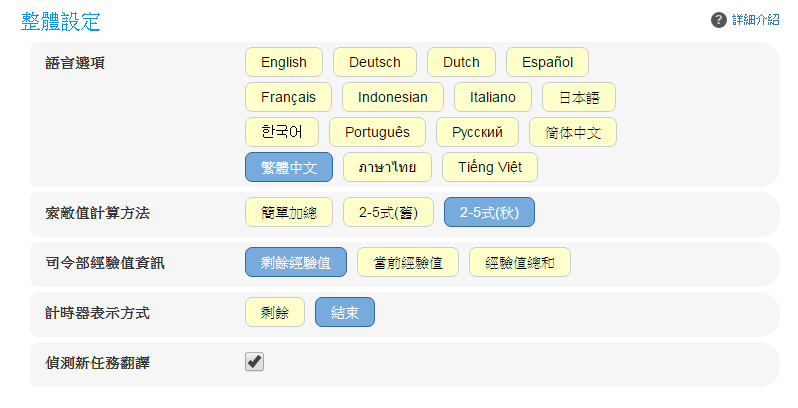Switch to 한국어 language
798x408 pixels.
(x=289, y=132)
